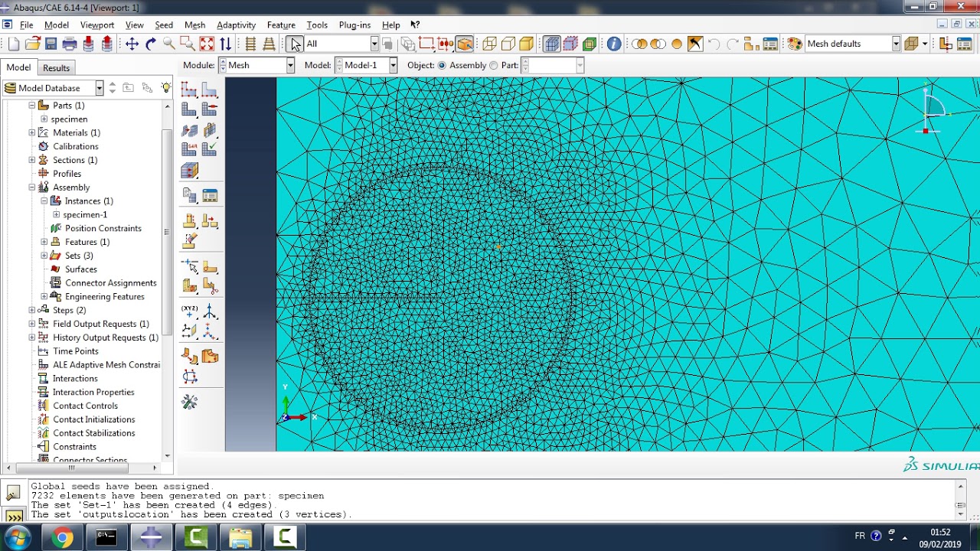Viewport: 980px width, 551px height.
Task: Toggle the select-from-interior entities icon
Action: 407,44
